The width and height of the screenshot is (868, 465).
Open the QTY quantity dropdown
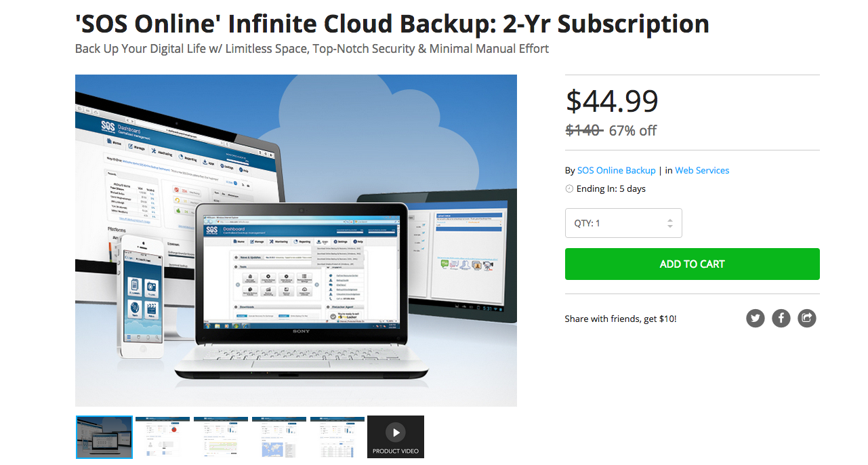623,223
